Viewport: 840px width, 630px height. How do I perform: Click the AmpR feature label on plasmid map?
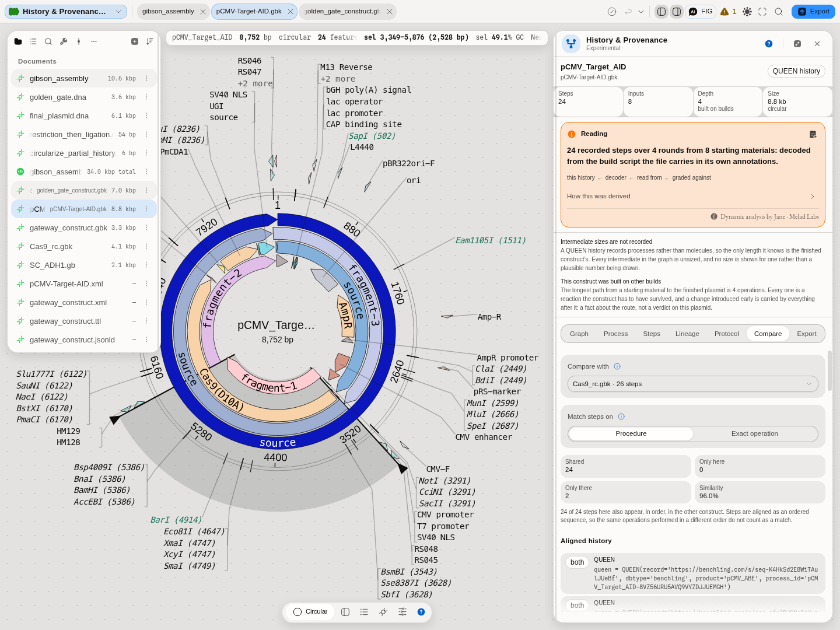(345, 316)
